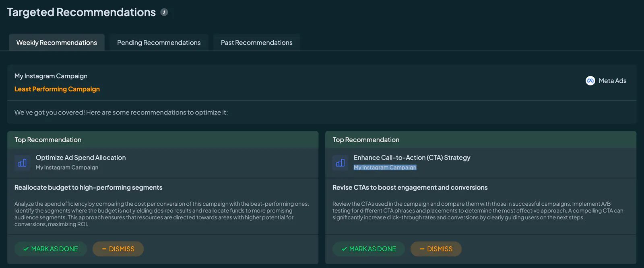This screenshot has width=644, height=268.
Task: Click the Enhance Call-to-Action (CTA) Strategy title
Action: pyautogui.click(x=412, y=158)
